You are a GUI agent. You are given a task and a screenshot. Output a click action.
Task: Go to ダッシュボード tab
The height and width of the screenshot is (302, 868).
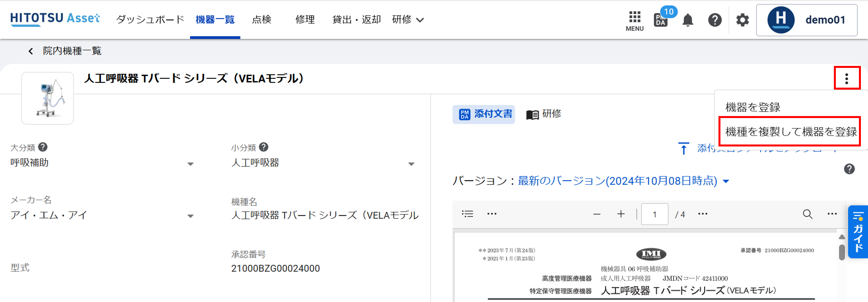click(150, 20)
